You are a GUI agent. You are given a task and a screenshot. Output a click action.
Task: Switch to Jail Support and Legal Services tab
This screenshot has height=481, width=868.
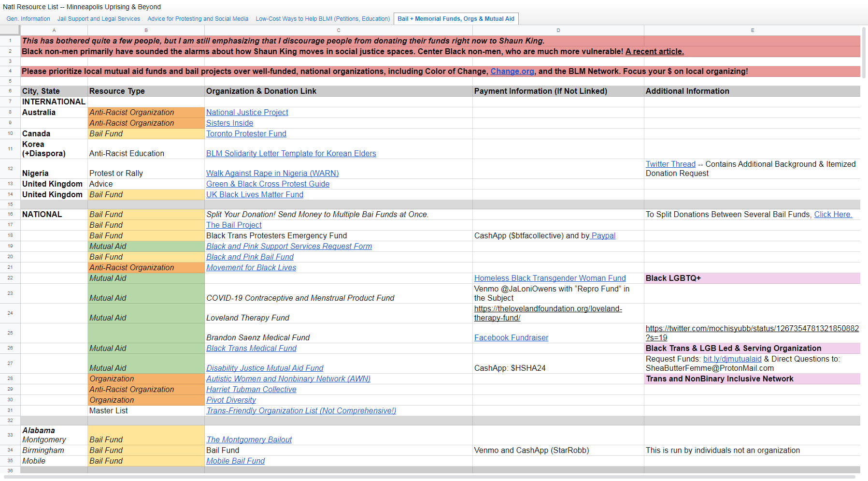99,19
